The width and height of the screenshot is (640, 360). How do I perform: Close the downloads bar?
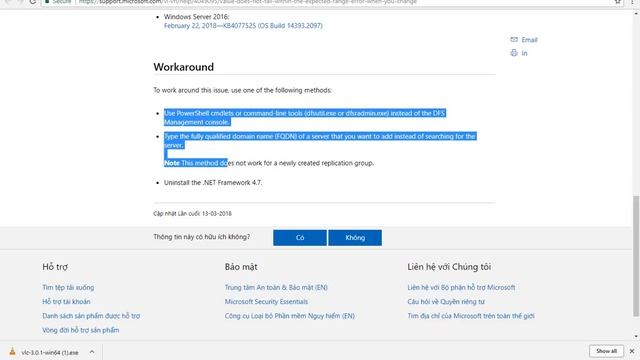[632, 351]
